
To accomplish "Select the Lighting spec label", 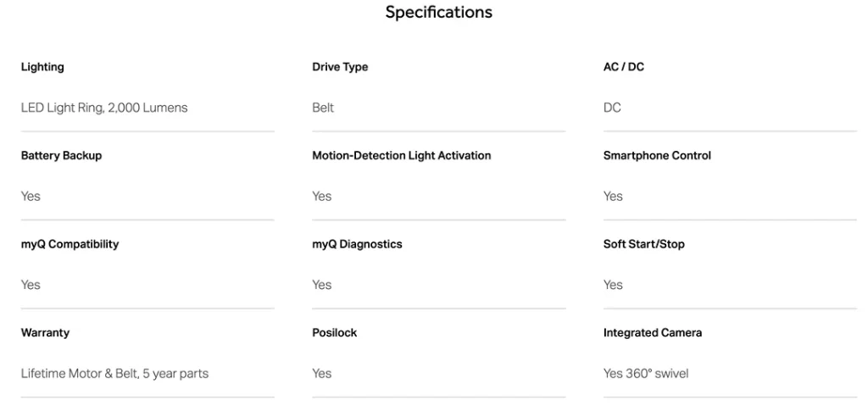I will click(x=42, y=67).
